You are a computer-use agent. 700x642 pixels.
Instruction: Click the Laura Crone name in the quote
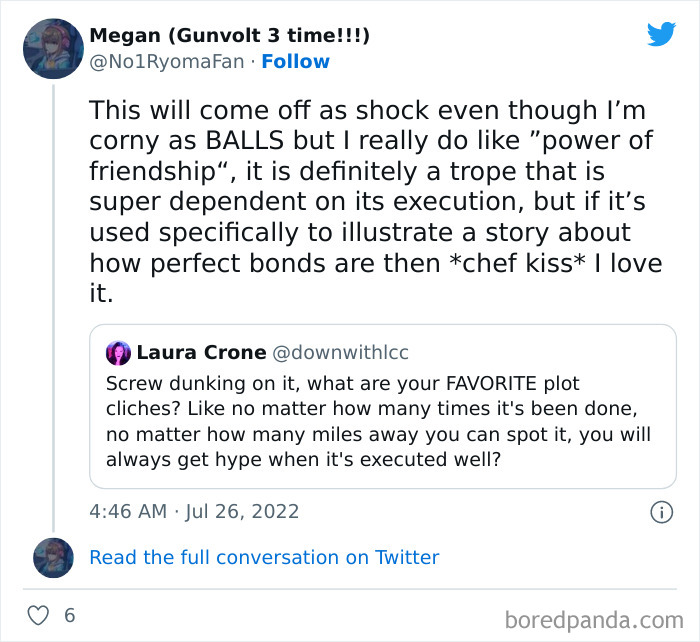coord(201,353)
